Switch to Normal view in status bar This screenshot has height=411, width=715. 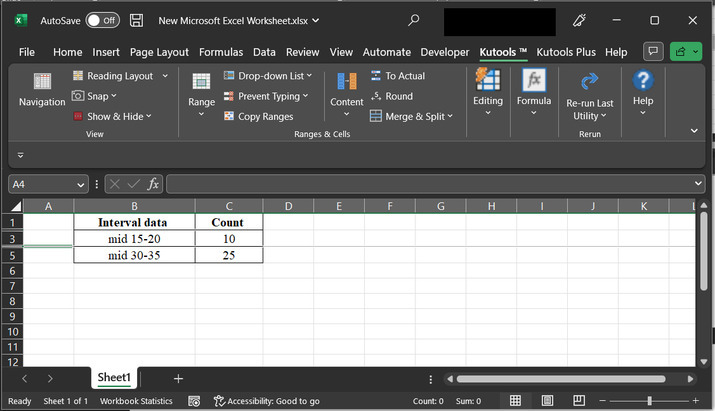515,401
